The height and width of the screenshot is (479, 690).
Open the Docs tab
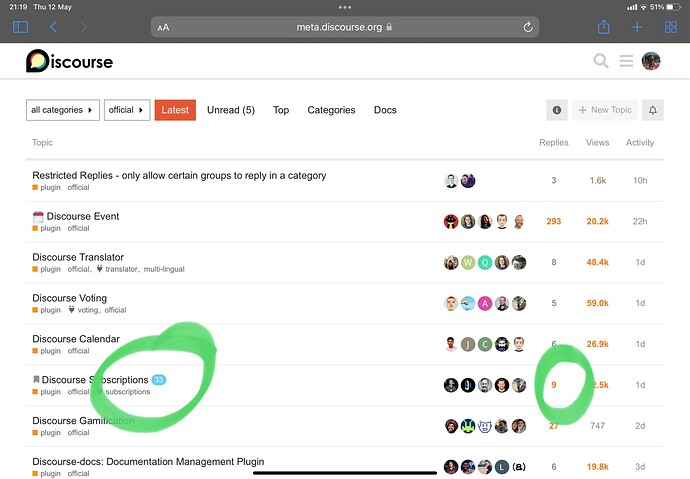tap(385, 110)
